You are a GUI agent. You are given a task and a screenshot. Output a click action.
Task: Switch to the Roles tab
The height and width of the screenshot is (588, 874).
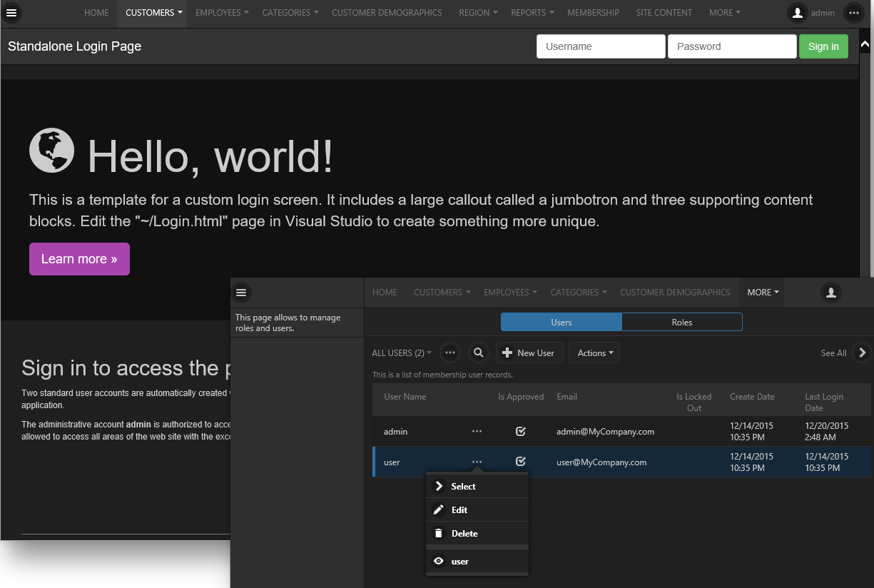click(x=681, y=322)
